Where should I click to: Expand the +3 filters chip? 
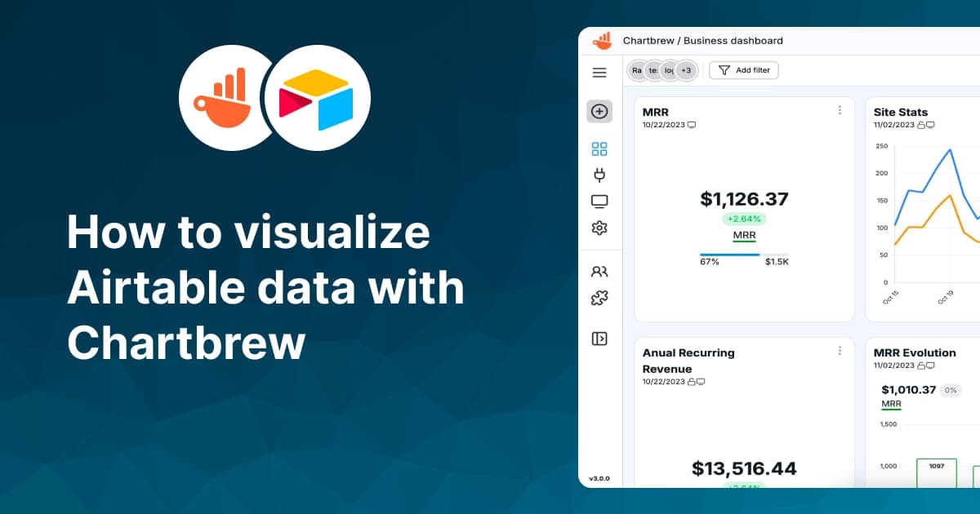click(686, 70)
